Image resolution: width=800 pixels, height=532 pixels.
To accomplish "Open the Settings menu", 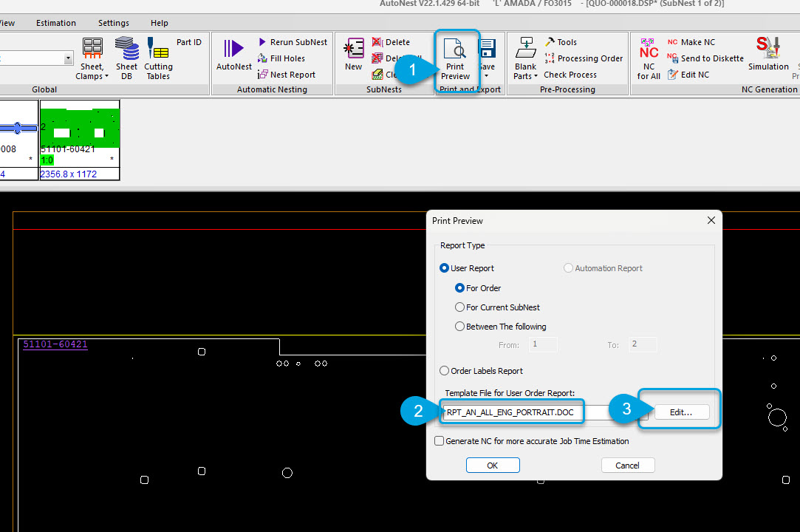I will (114, 23).
